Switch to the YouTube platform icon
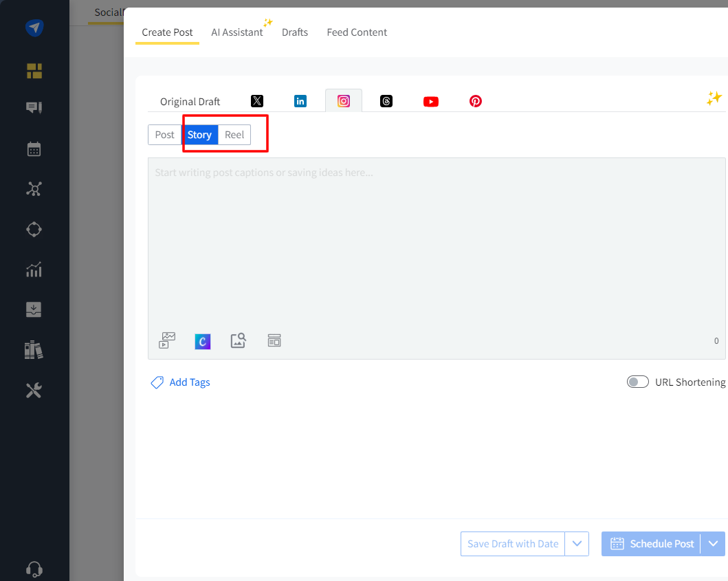 431,102
